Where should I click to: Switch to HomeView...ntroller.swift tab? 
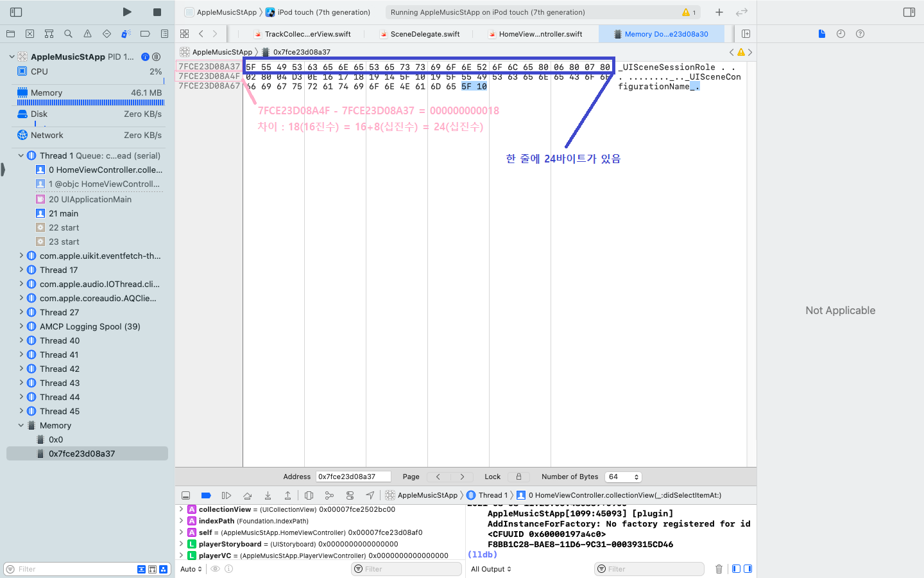point(535,34)
